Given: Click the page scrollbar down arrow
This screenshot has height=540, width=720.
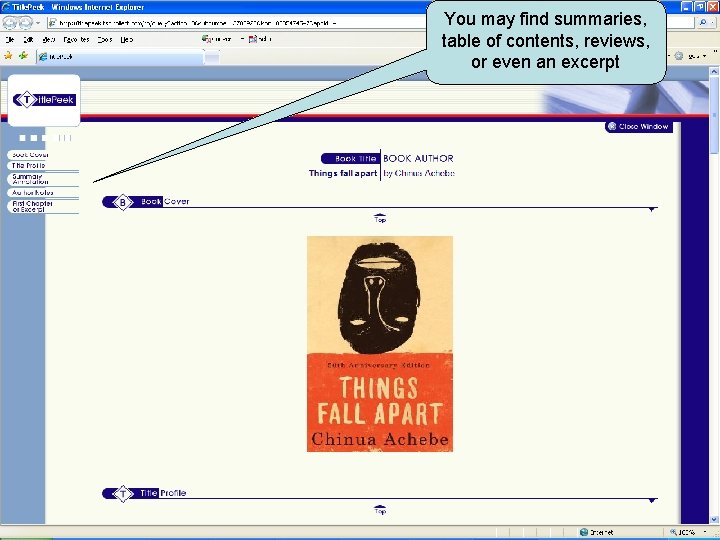Looking at the screenshot, I should [x=714, y=519].
